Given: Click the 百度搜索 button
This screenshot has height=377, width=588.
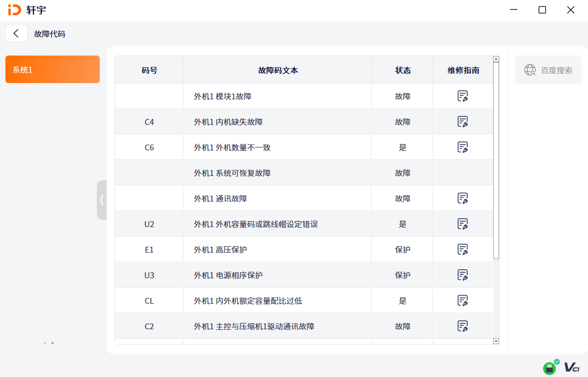Looking at the screenshot, I should [548, 70].
